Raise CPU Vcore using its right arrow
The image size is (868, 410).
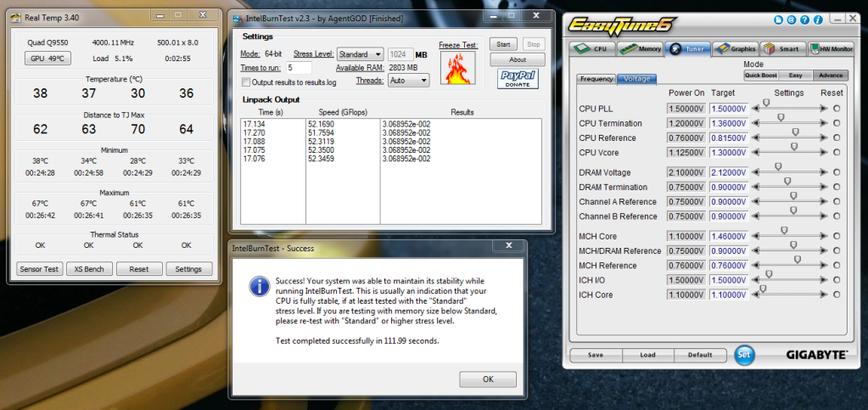click(824, 152)
